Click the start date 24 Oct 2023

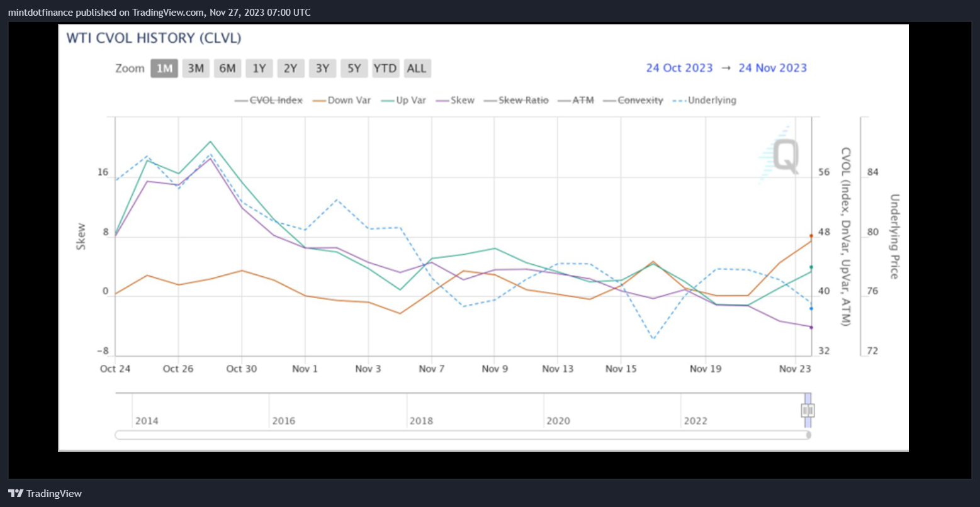click(680, 68)
